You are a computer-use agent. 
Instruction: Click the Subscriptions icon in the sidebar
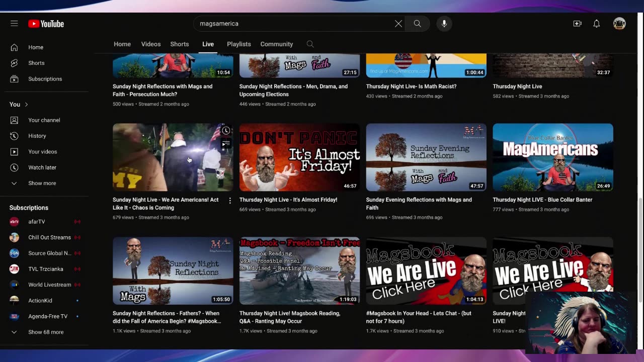14,79
